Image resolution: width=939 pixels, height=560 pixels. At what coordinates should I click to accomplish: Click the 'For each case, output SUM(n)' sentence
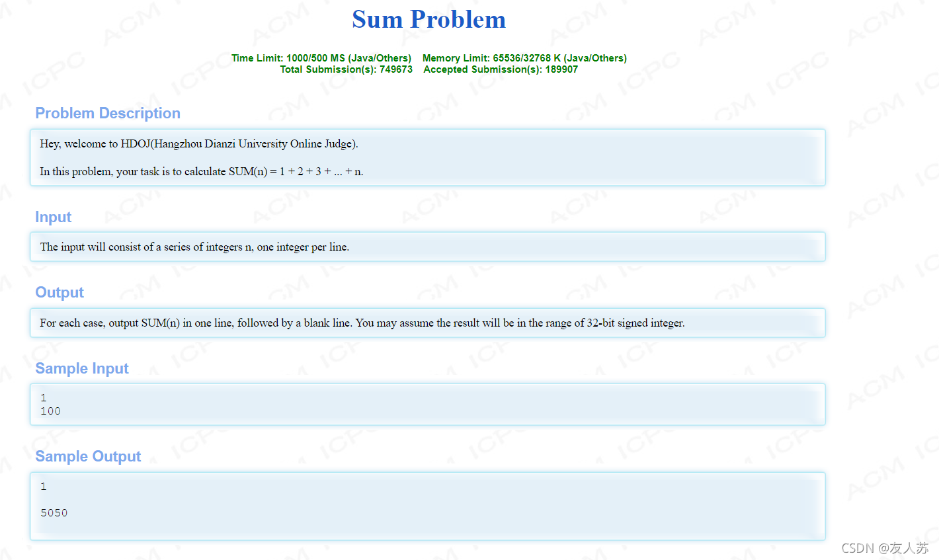[362, 323]
